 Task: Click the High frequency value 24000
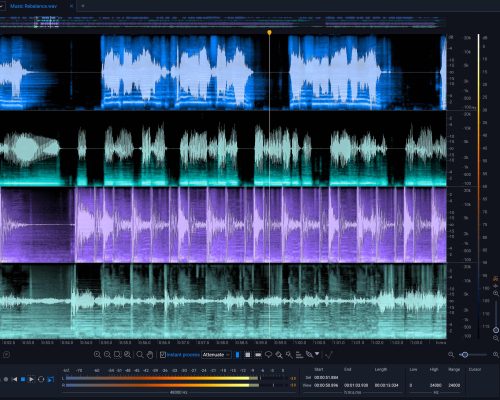coord(435,385)
